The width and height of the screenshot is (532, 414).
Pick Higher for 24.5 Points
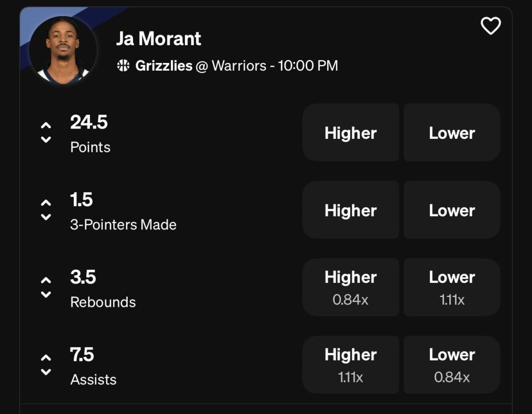351,133
